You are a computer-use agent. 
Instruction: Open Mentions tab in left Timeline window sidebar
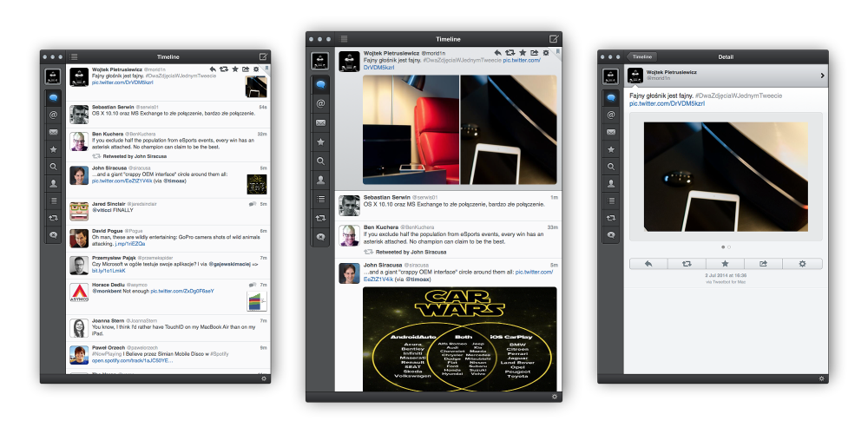[x=53, y=115]
